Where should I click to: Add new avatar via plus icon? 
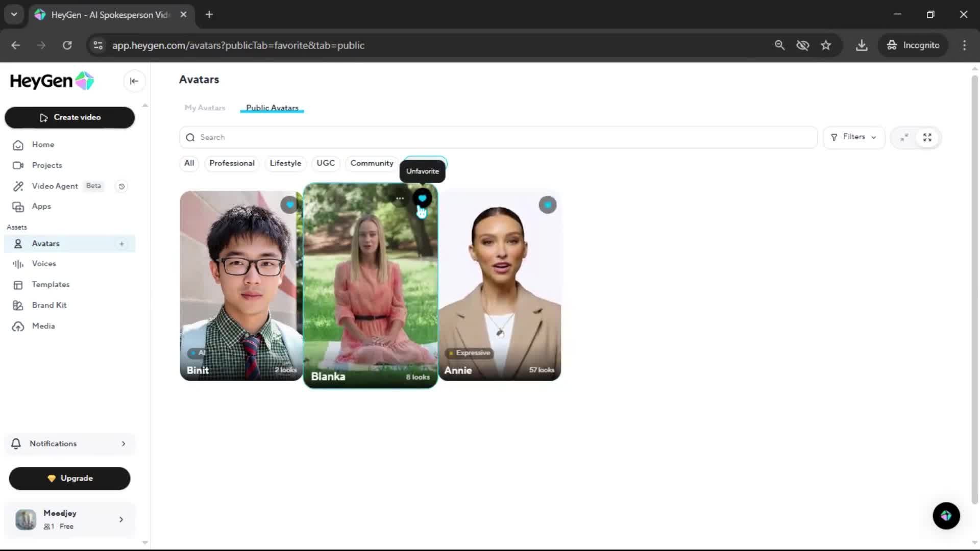click(121, 244)
